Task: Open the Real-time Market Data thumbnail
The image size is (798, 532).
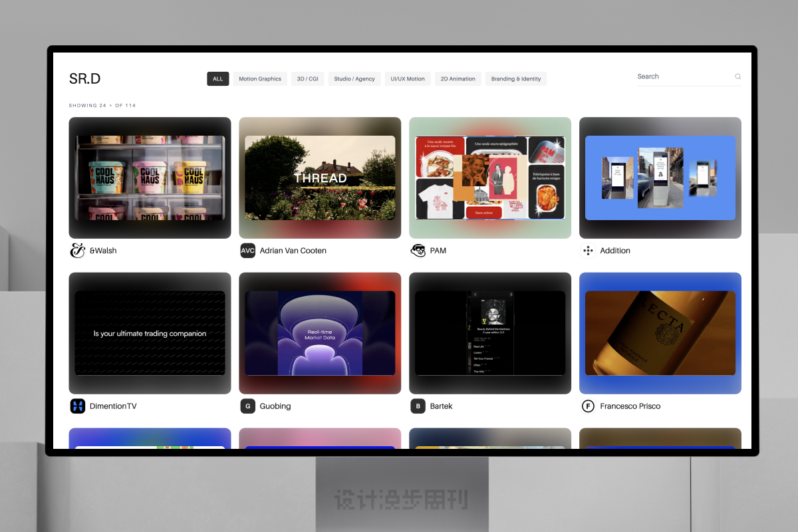Action: [320, 333]
